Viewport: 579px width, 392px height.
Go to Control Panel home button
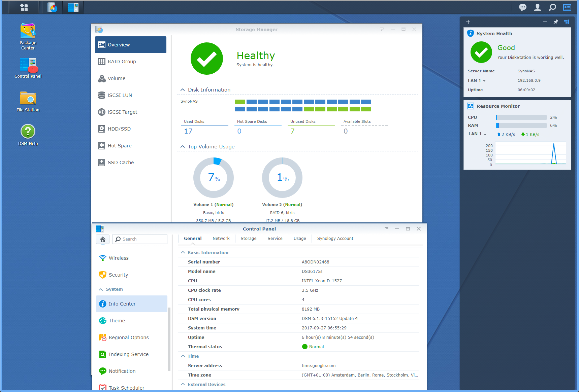pos(103,239)
